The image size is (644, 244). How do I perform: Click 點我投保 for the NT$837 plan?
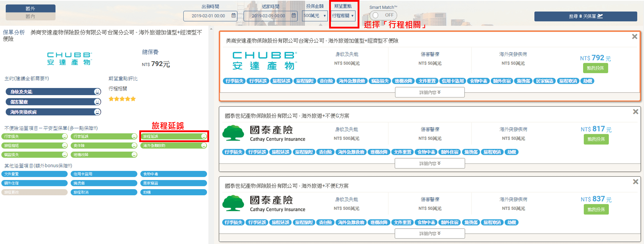point(596,209)
